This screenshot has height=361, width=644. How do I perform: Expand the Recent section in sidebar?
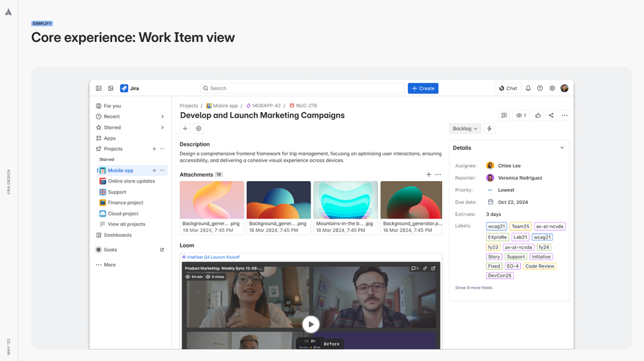(x=162, y=117)
